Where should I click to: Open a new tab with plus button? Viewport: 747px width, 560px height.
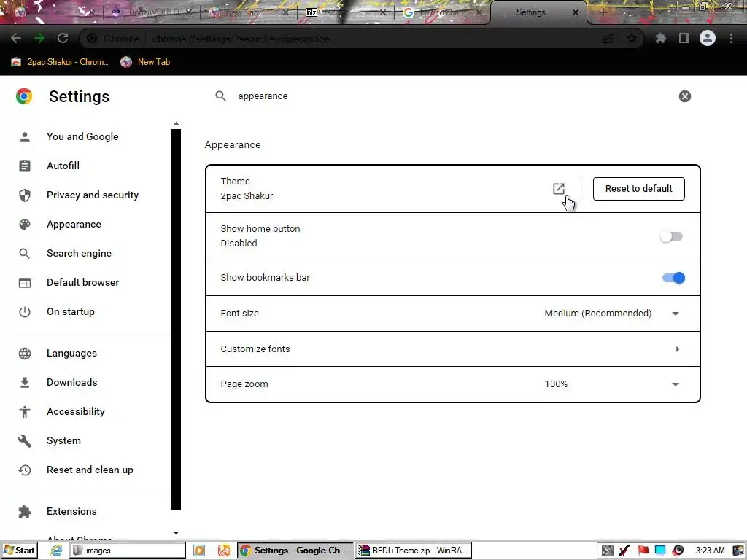(x=603, y=12)
